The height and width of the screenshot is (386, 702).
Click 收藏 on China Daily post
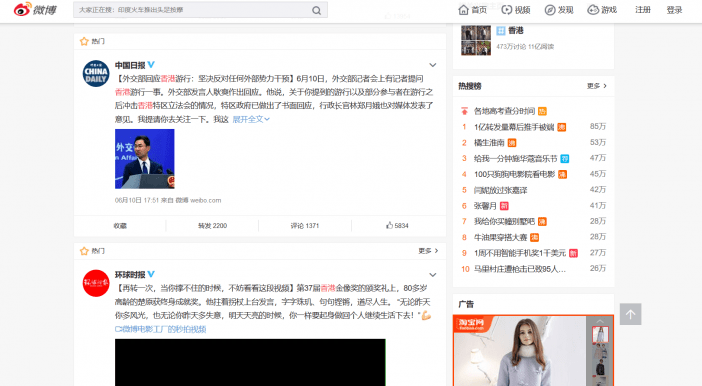[120, 226]
